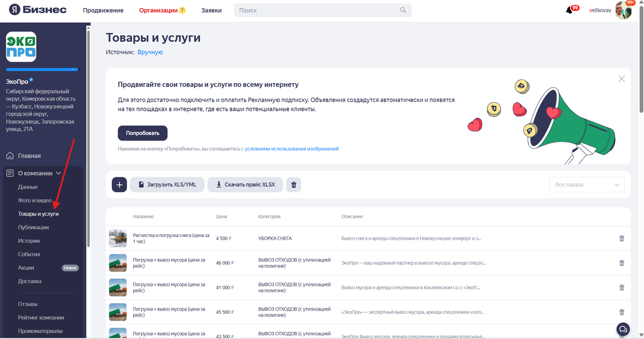Open Истории in sidebar

(x=29, y=241)
